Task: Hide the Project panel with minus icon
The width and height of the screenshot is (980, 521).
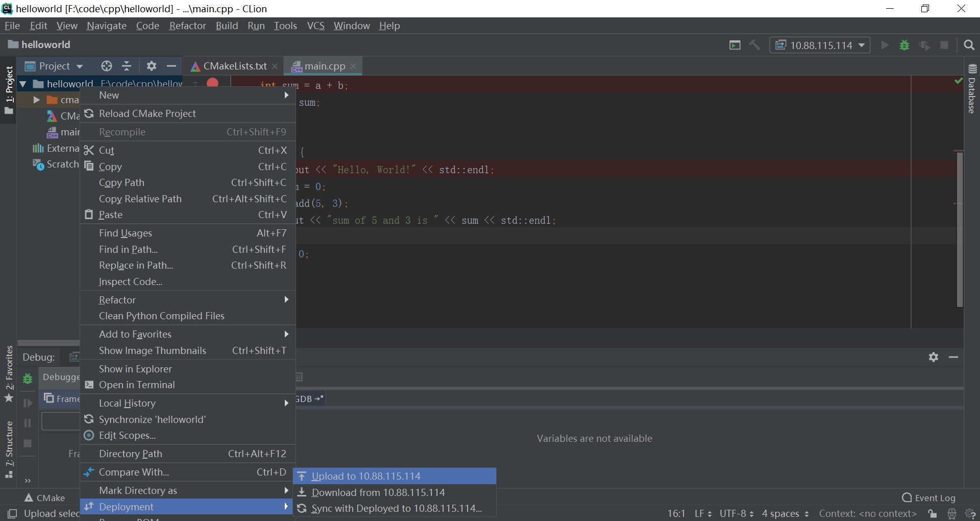Action: pos(171,66)
